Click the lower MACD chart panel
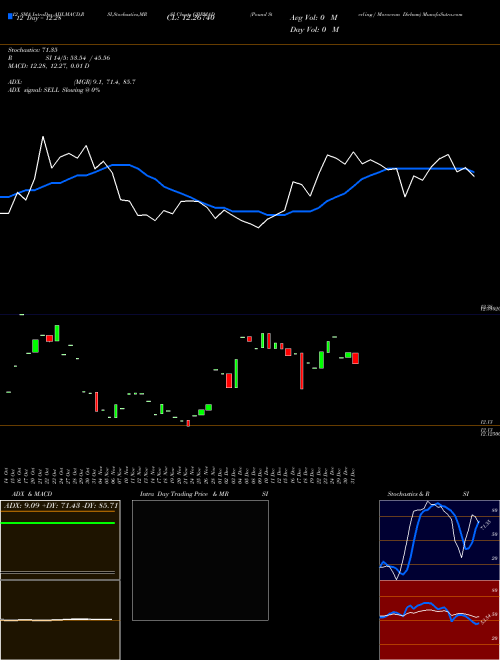The image size is (500, 660). click(60, 620)
